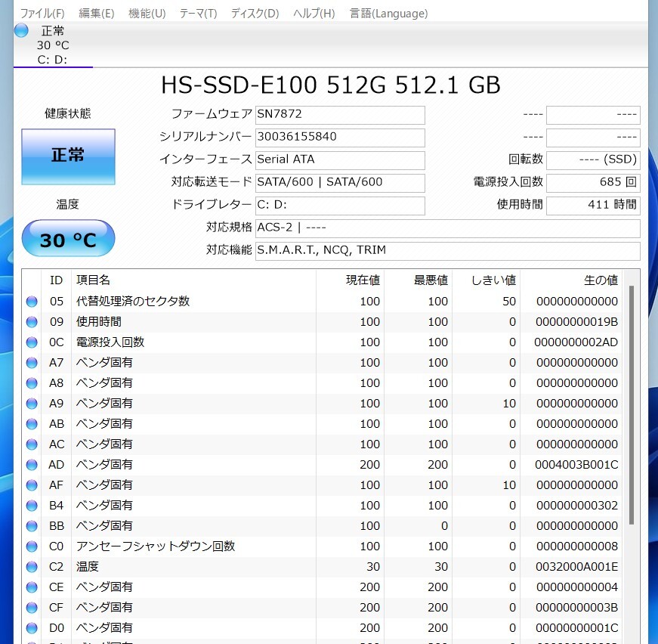Click status orb for C0 アンセーフシャットダウン回数 row

click(x=32, y=546)
